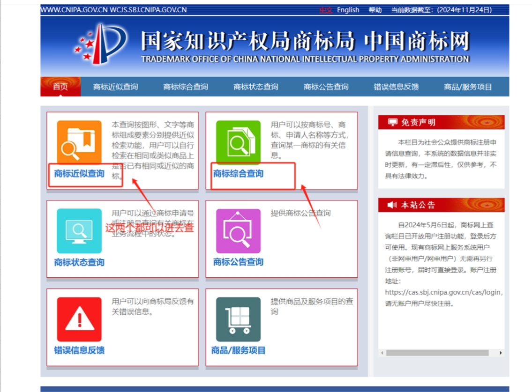Click the 本站公告 speaker icon

(x=392, y=205)
